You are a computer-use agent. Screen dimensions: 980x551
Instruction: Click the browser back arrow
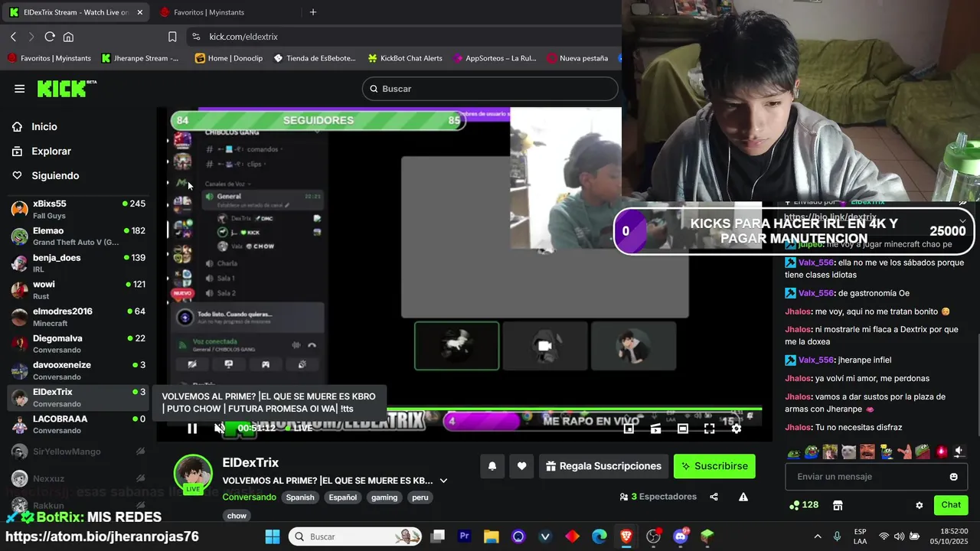tap(14, 37)
